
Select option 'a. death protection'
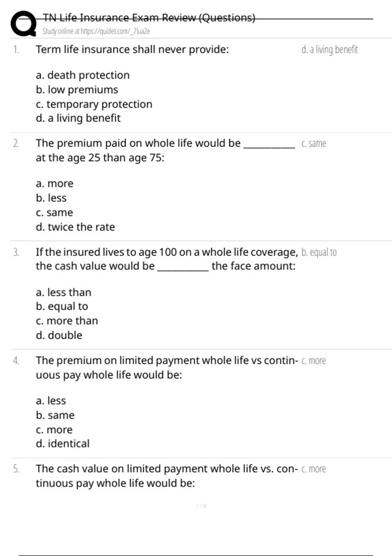coord(83,75)
